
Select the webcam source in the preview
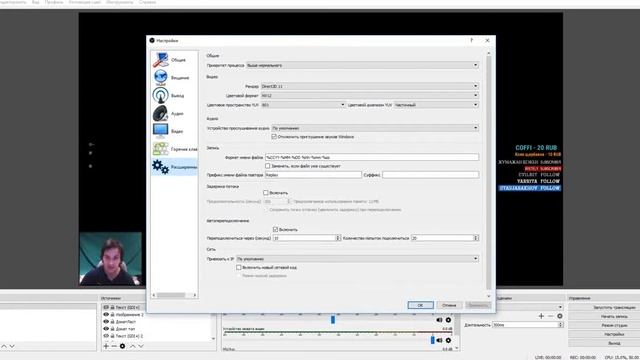(111, 258)
